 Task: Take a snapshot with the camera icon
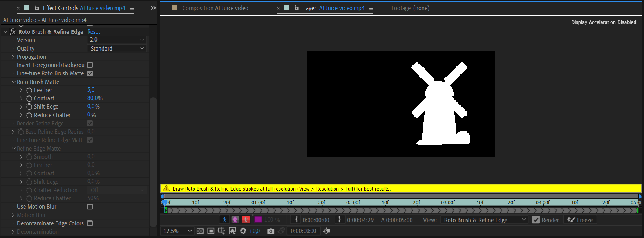point(270,231)
